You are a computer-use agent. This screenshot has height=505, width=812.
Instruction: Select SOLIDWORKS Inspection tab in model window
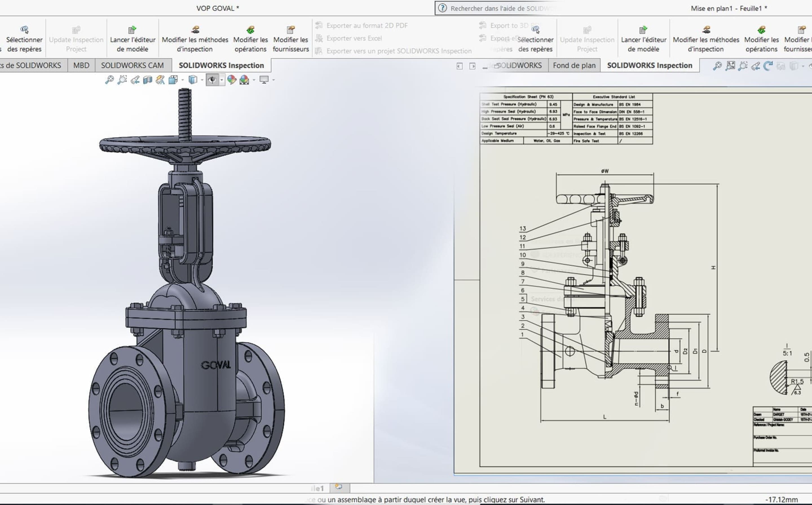click(x=221, y=65)
